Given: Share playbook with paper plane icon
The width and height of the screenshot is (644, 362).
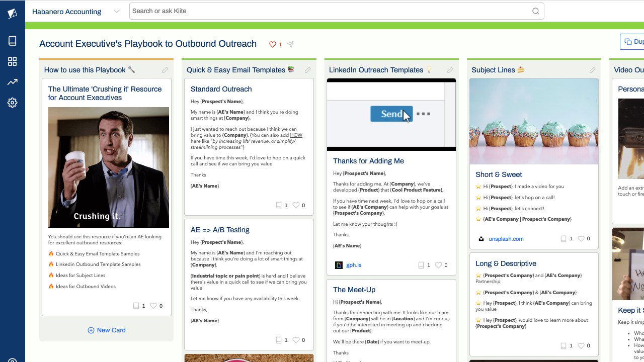Looking at the screenshot, I should point(290,44).
